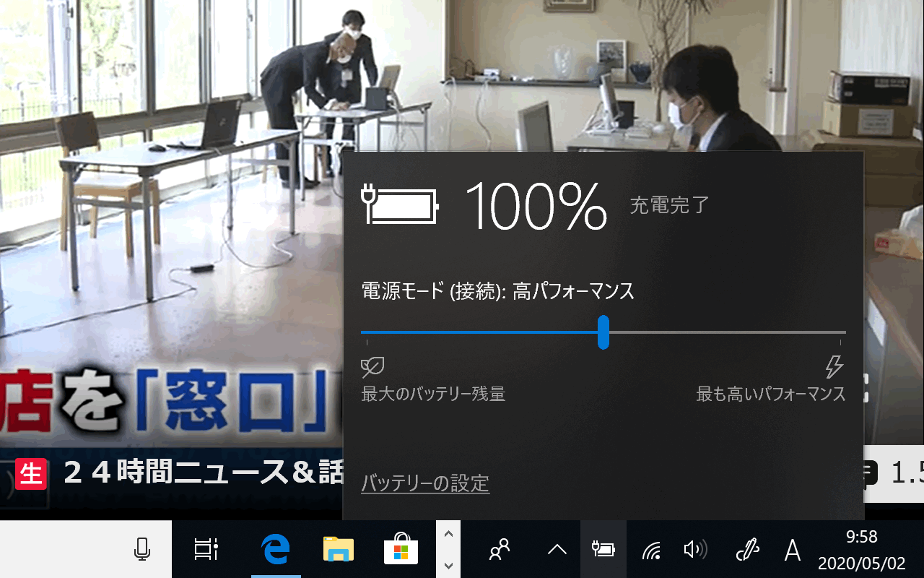This screenshot has width=924, height=578.
Task: Click the red 生 live badge in the video
Action: 31,474
